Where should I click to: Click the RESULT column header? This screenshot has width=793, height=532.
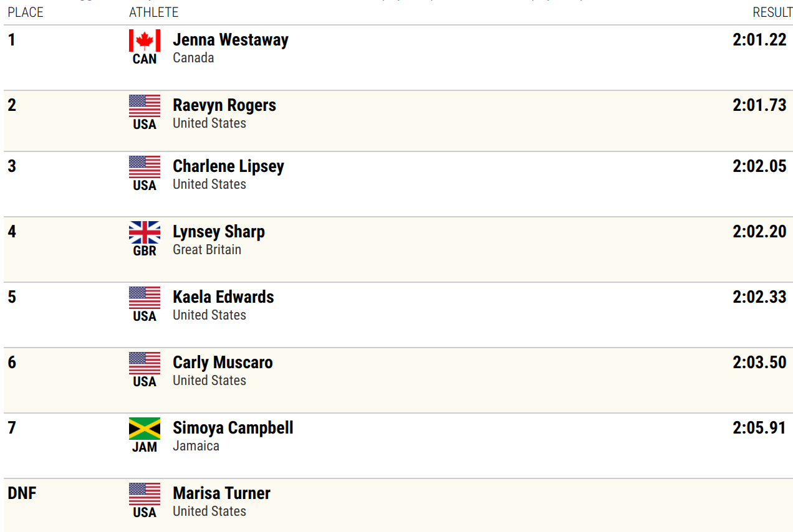click(772, 12)
